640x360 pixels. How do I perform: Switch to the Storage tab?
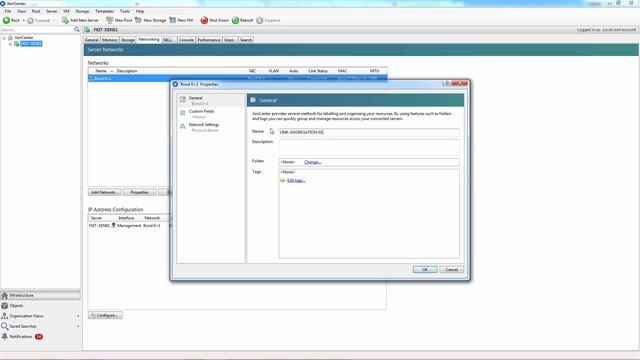128,40
